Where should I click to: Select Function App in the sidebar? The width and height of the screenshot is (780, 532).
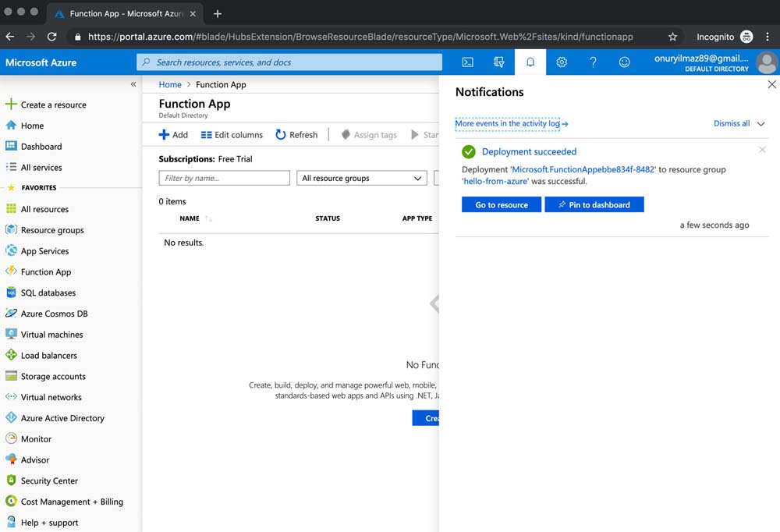coord(45,272)
